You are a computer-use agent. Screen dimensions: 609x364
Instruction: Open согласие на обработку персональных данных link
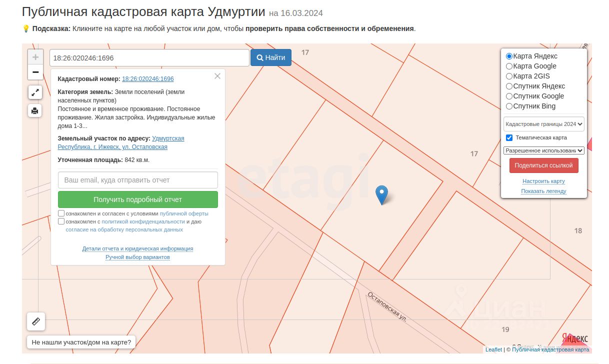click(124, 229)
